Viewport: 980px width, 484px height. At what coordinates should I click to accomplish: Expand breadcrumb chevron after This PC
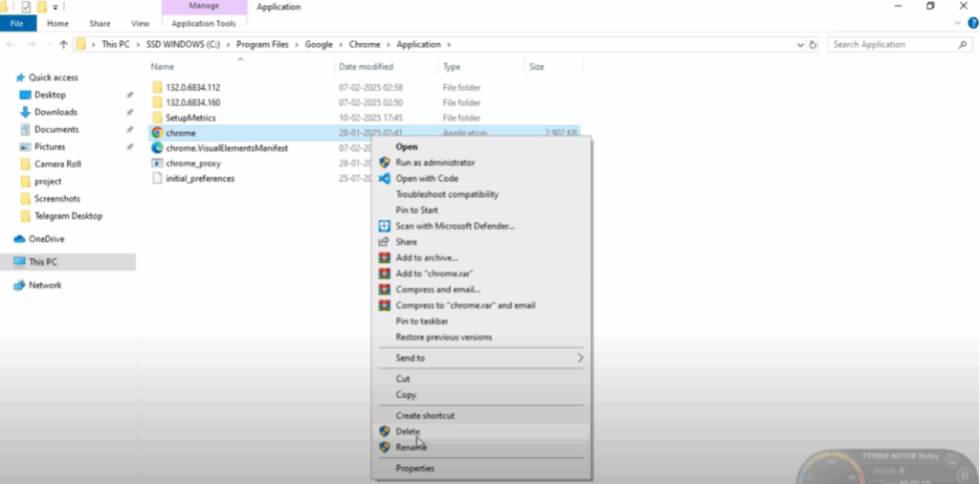coord(139,44)
